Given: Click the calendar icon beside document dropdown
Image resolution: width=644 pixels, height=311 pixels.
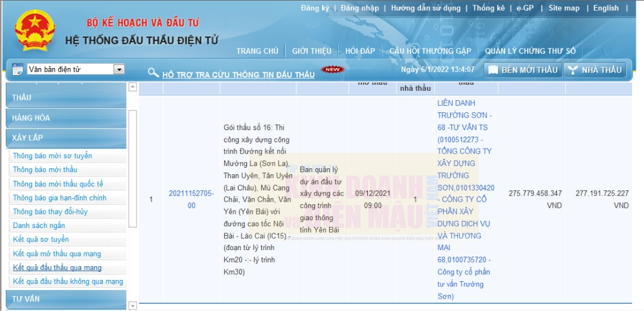Looking at the screenshot, I should (x=17, y=69).
